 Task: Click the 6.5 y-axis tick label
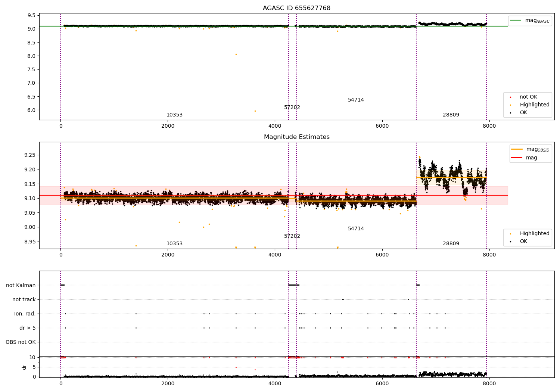pos(32,96)
